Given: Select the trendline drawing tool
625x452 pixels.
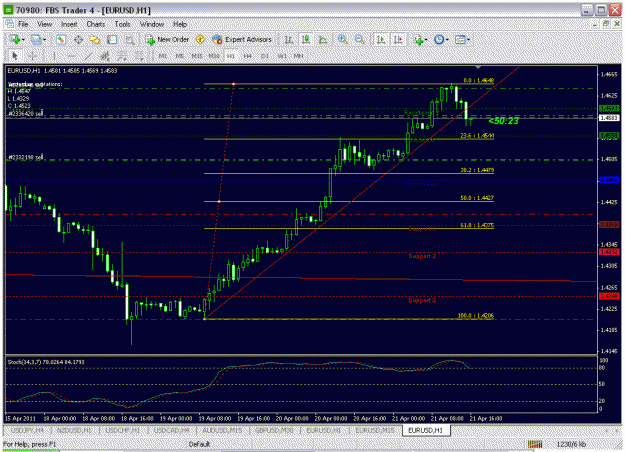Looking at the screenshot, I should click(88, 56).
